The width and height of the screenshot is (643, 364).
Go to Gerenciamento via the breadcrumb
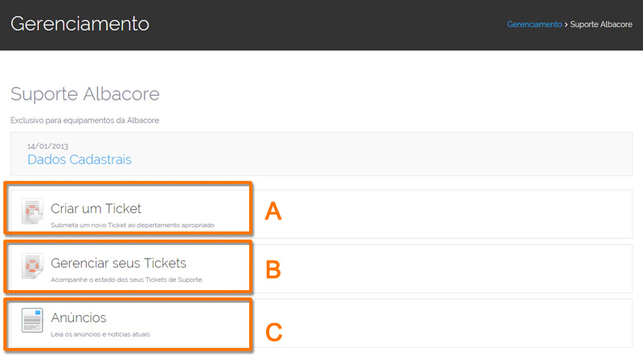(534, 24)
